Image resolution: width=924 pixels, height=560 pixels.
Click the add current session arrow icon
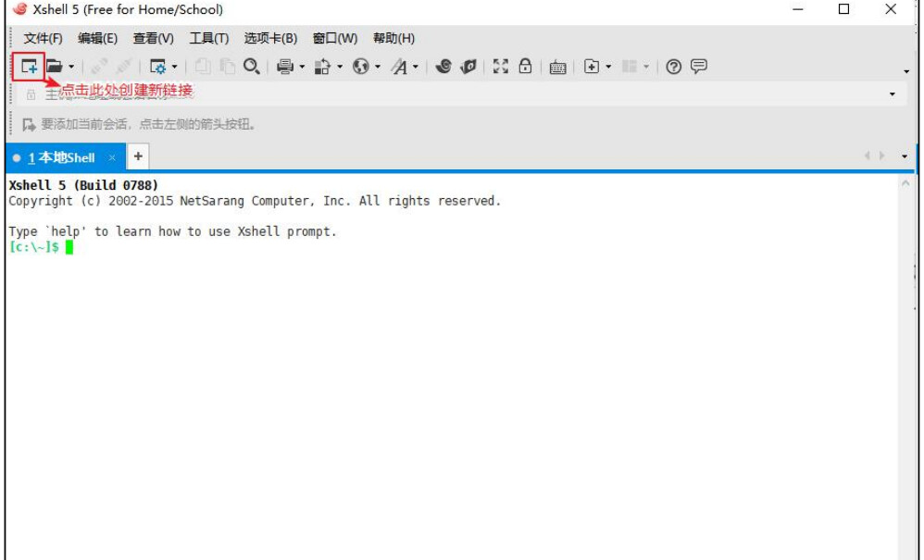(29, 125)
